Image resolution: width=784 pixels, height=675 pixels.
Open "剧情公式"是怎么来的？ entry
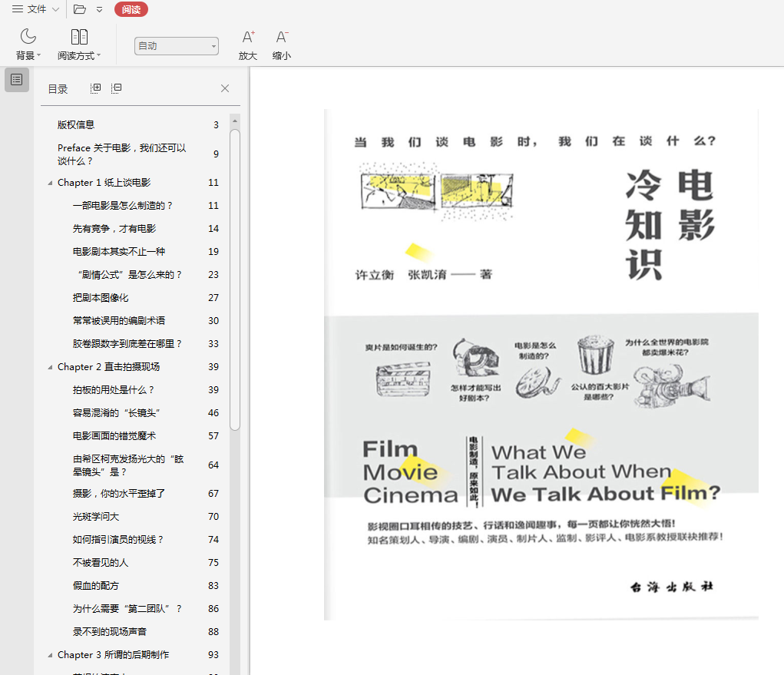[x=130, y=274]
